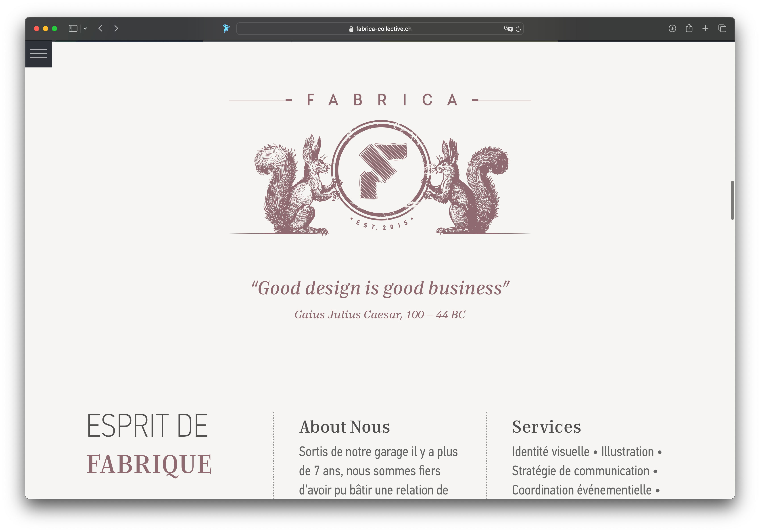Click the green full-screen window button

tap(55, 28)
